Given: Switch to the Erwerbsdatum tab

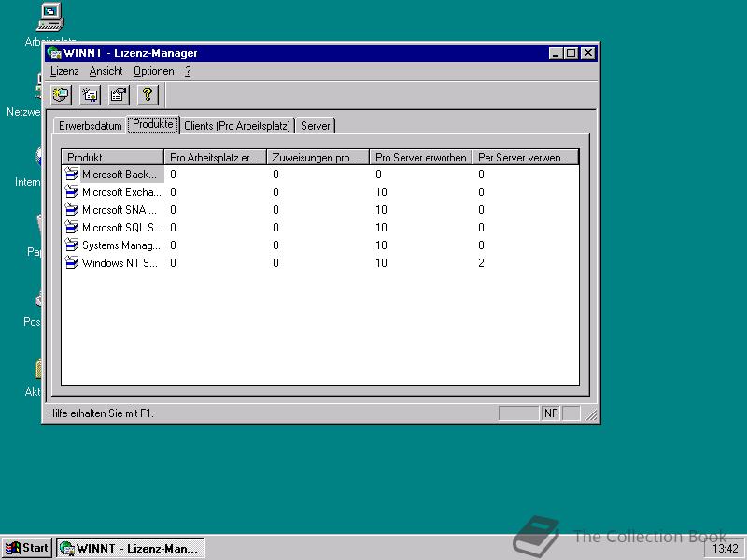Looking at the screenshot, I should [x=90, y=126].
